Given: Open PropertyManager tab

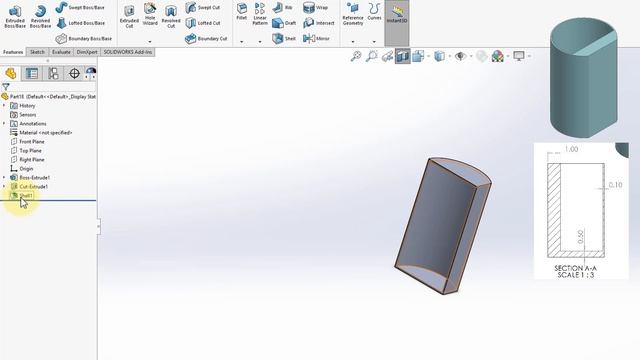Looking at the screenshot, I should 32,73.
